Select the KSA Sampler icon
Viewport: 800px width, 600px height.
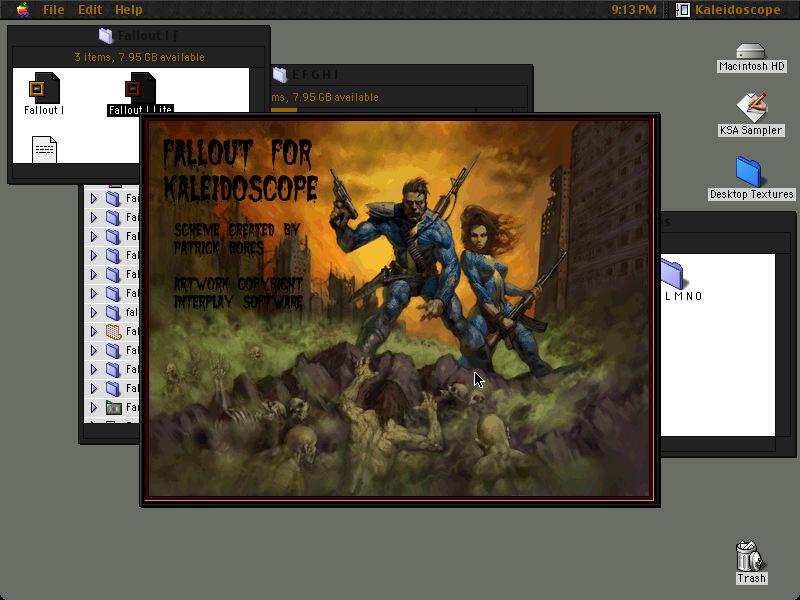(751, 108)
